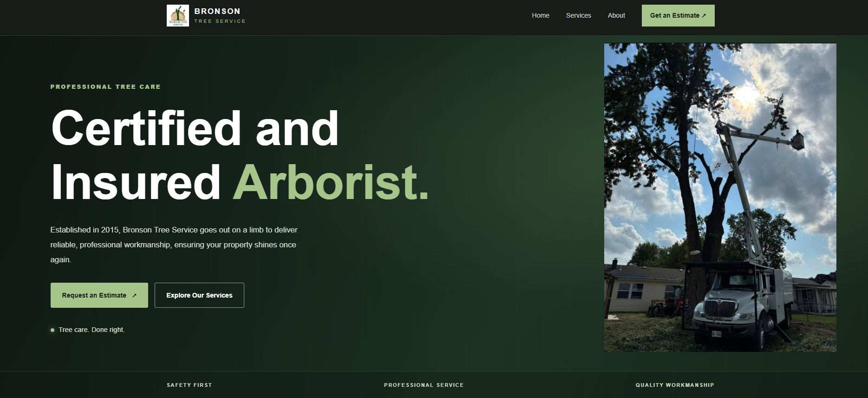Click the 'Established in 2015' paragraph
Image resolution: width=868 pixels, height=398 pixels.
coord(174,245)
